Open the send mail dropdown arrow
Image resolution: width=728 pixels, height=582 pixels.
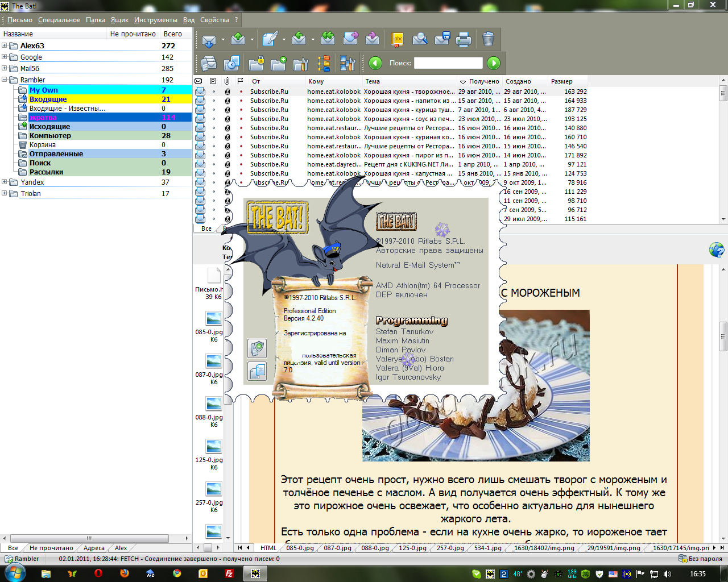[x=252, y=40]
